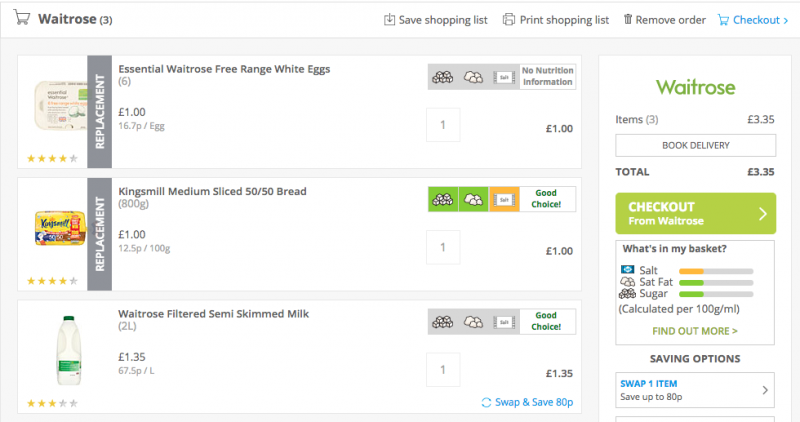Click the Print shopping list printer icon
The image size is (800, 422).
coord(509,19)
